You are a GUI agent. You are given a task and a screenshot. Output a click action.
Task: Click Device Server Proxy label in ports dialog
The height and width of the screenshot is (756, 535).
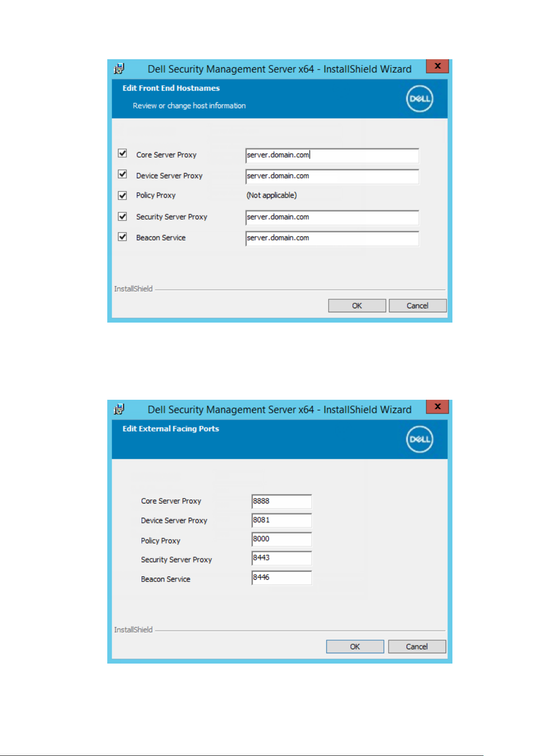coord(174,520)
